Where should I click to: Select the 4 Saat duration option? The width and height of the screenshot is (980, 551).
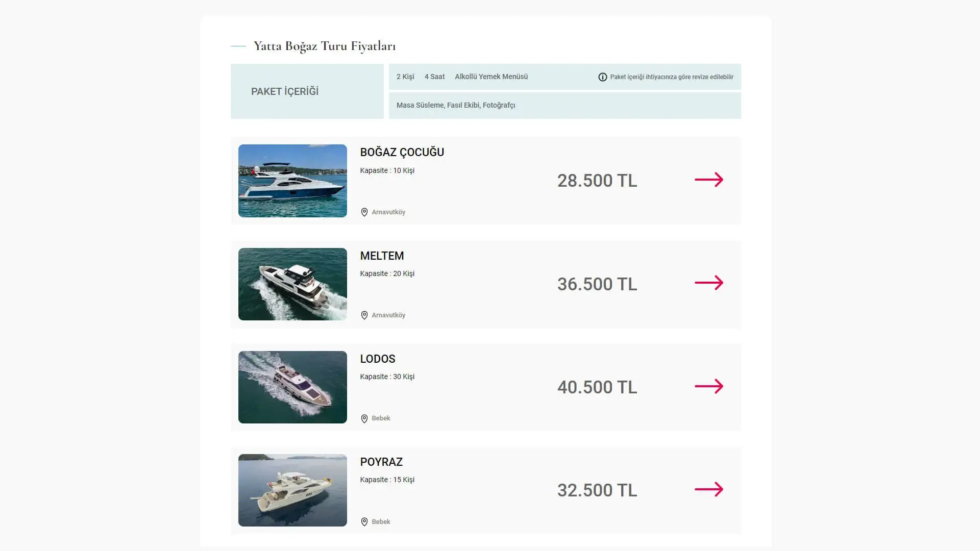[x=434, y=77]
